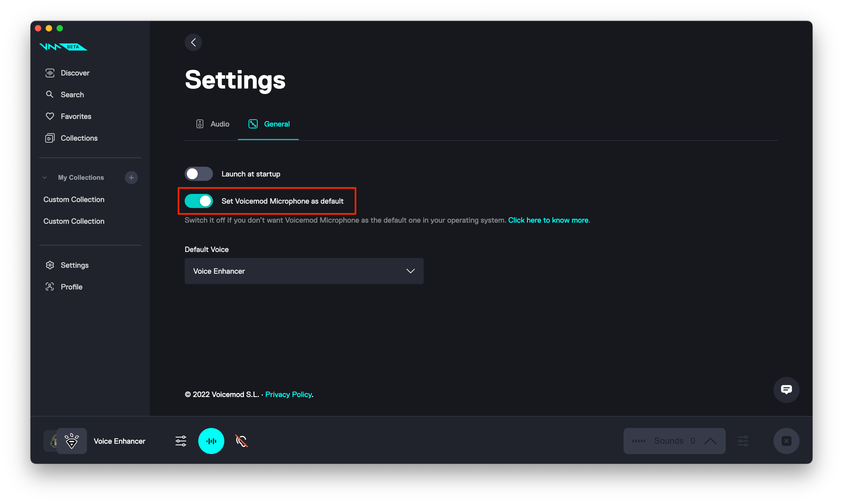Viewport: 843px width, 504px height.
Task: Add new collection with plus button
Action: [x=131, y=178]
